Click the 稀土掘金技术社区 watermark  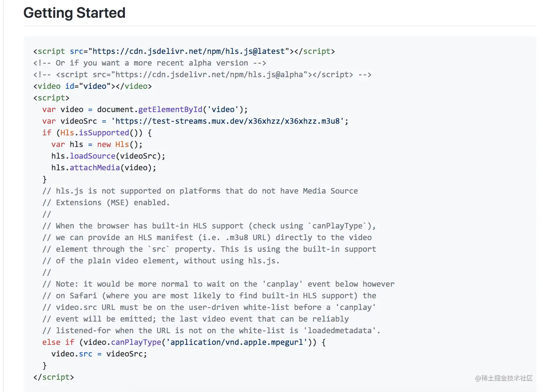(x=504, y=378)
